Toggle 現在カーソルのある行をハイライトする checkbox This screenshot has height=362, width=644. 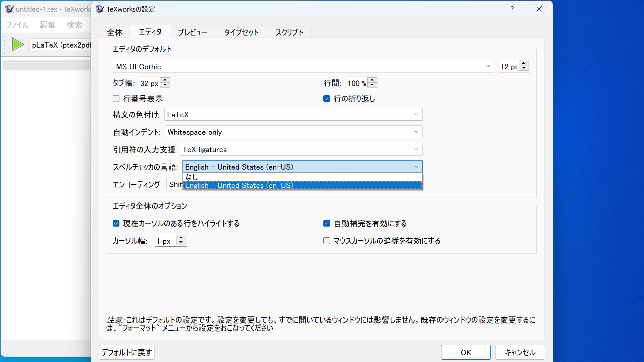coord(116,223)
